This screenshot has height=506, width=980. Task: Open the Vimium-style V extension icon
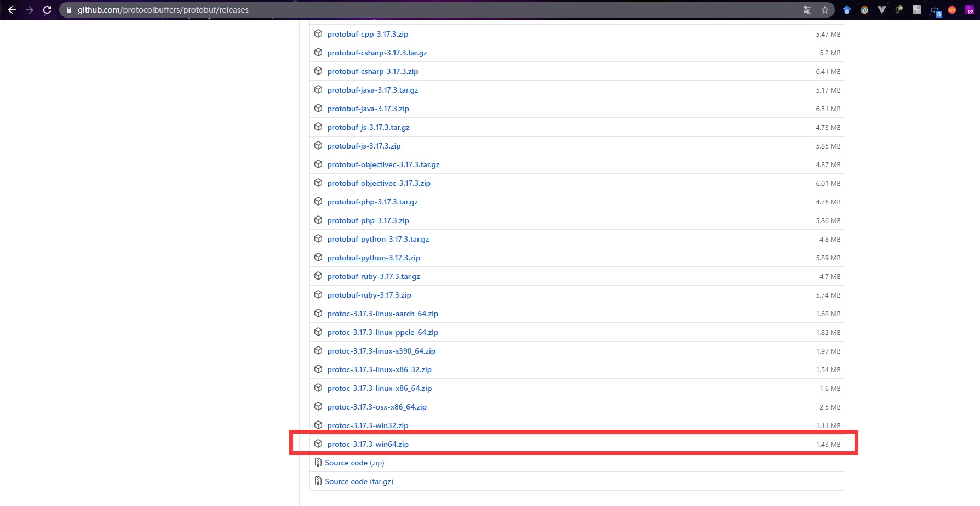(882, 10)
